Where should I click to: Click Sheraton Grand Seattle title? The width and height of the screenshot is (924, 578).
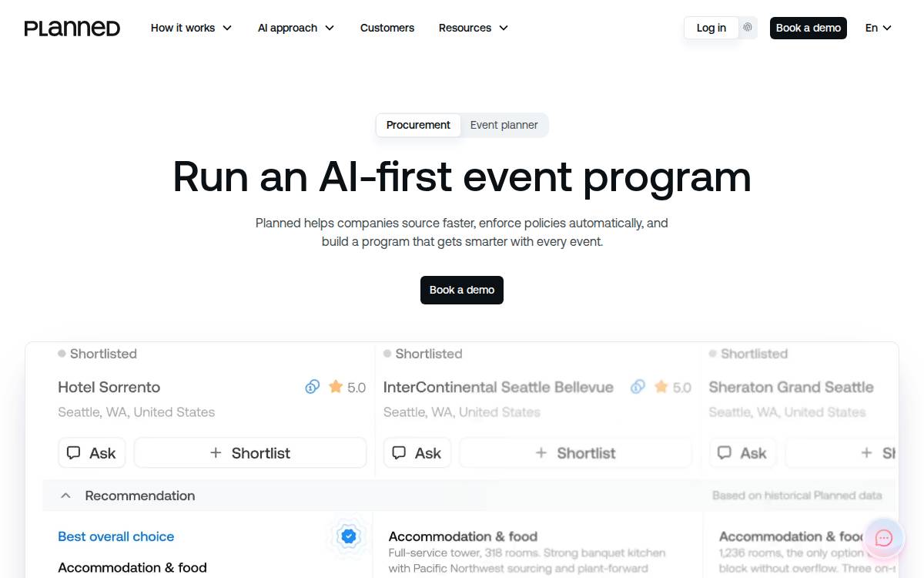(791, 387)
